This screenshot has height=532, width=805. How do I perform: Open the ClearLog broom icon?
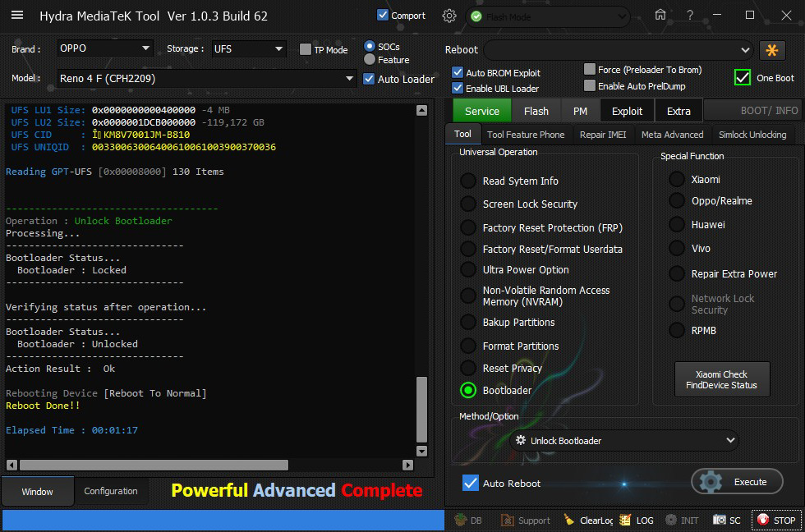[x=570, y=520]
